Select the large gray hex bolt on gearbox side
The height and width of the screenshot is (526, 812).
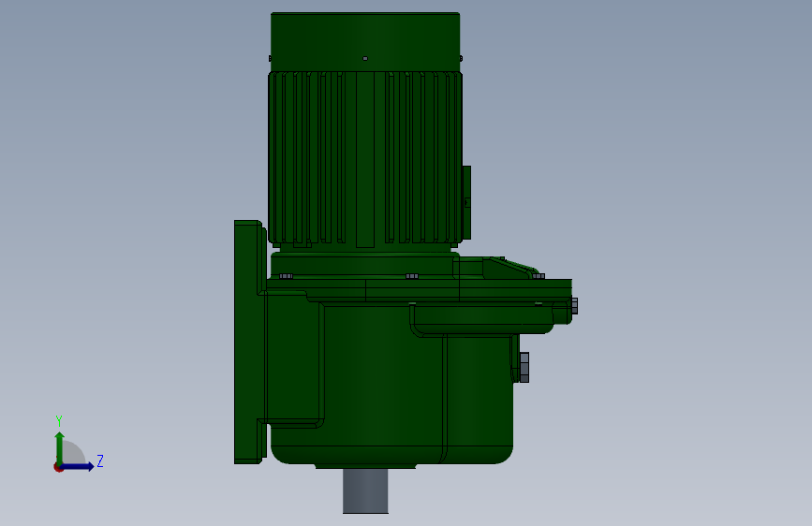click(524, 368)
